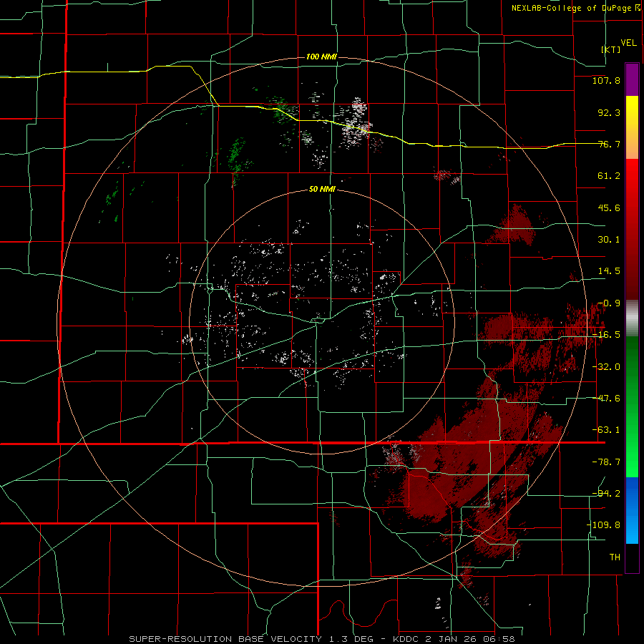Click the 45.6 velocity scale value
The image size is (644, 644).
pyautogui.click(x=609, y=208)
